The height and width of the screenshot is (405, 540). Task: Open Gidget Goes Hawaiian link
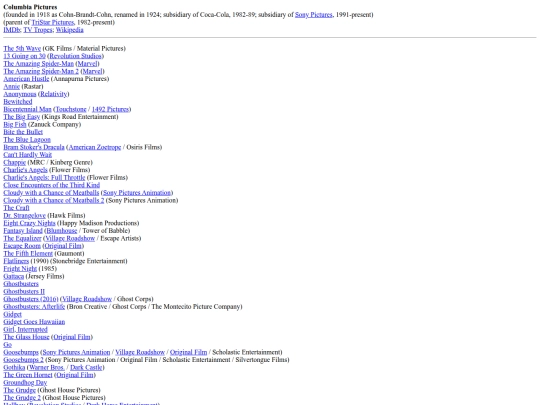tap(34, 321)
